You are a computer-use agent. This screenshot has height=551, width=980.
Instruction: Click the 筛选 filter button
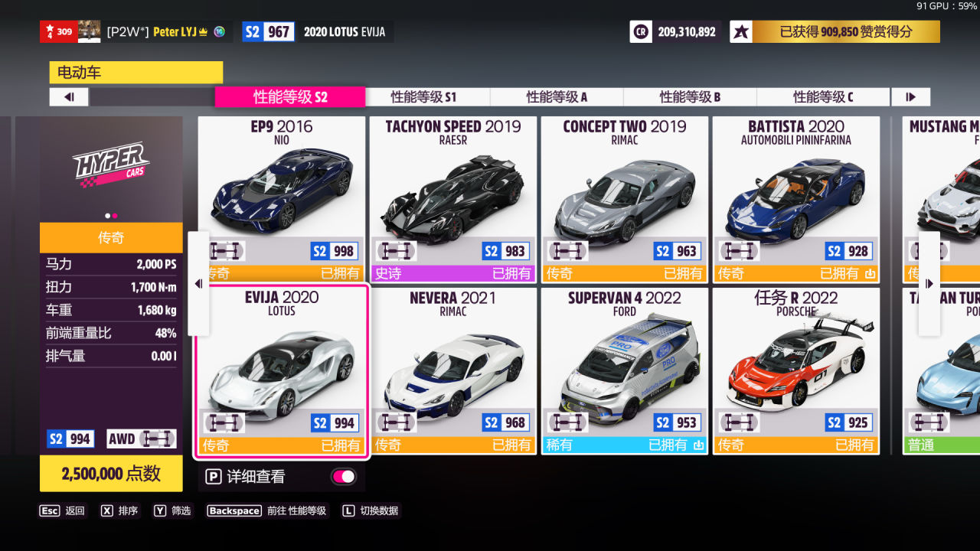(x=172, y=510)
